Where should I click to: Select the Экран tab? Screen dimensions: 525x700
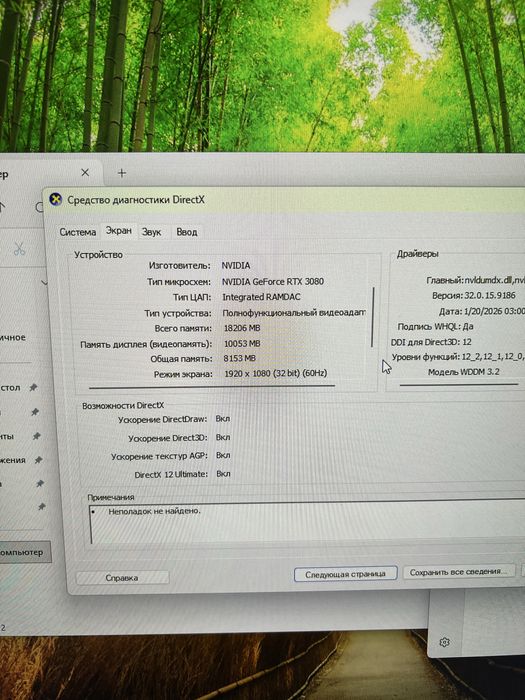(118, 231)
